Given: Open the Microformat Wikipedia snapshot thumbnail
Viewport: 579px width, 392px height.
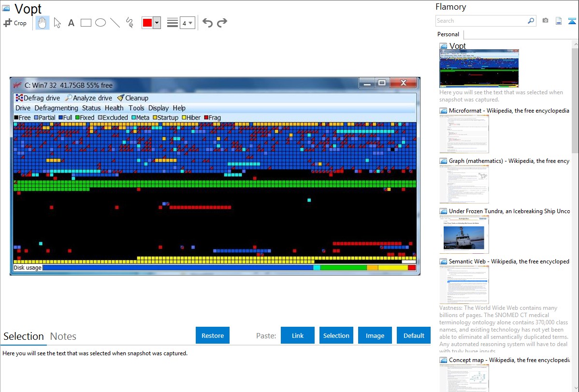Looking at the screenshot, I should click(464, 134).
